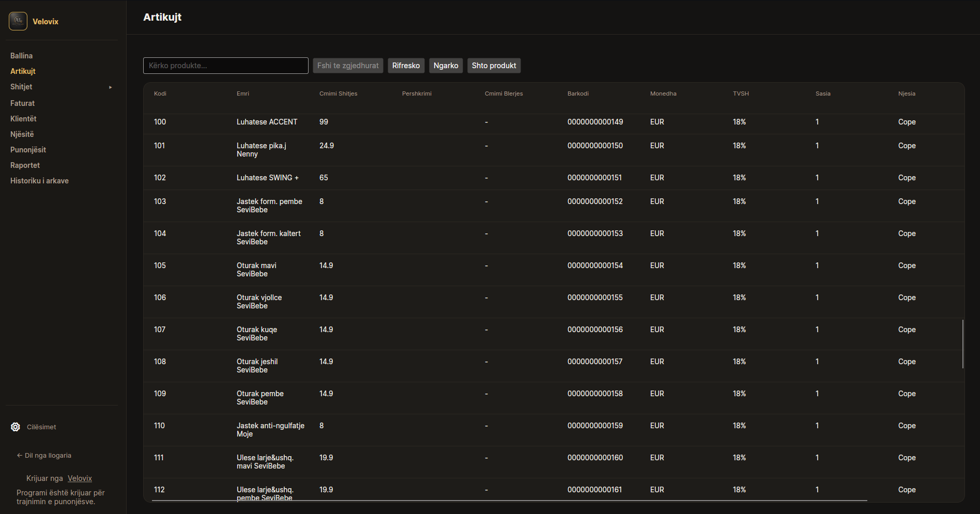
Task: Click the Cilësimet label in the sidebar
Action: 41,427
